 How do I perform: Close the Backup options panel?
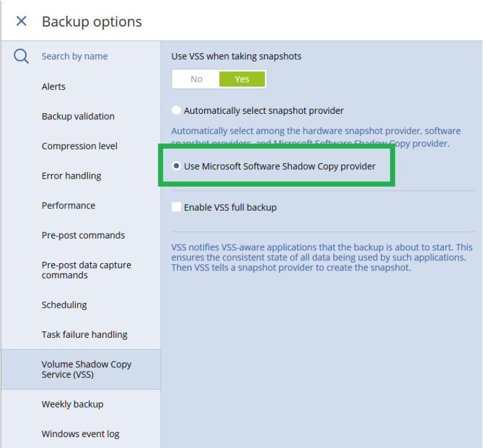coord(21,22)
